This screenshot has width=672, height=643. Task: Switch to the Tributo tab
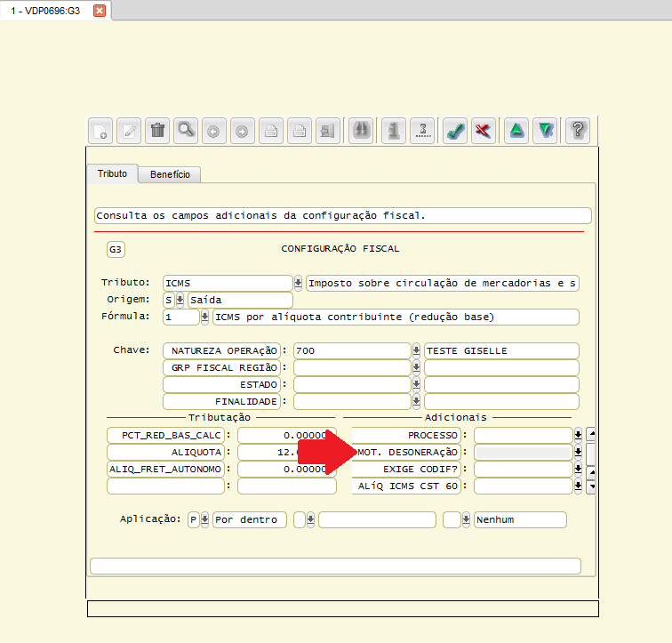point(112,173)
